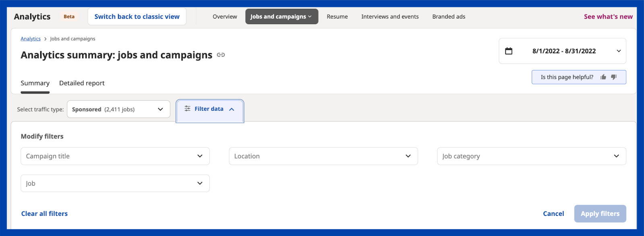The image size is (644, 236).
Task: Click the Apply filters button
Action: 600,213
